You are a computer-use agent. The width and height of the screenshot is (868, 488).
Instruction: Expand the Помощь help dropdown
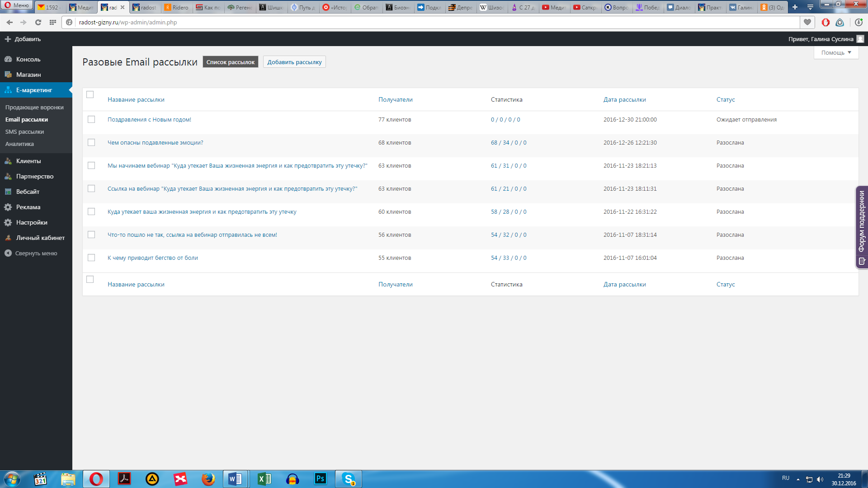(836, 52)
